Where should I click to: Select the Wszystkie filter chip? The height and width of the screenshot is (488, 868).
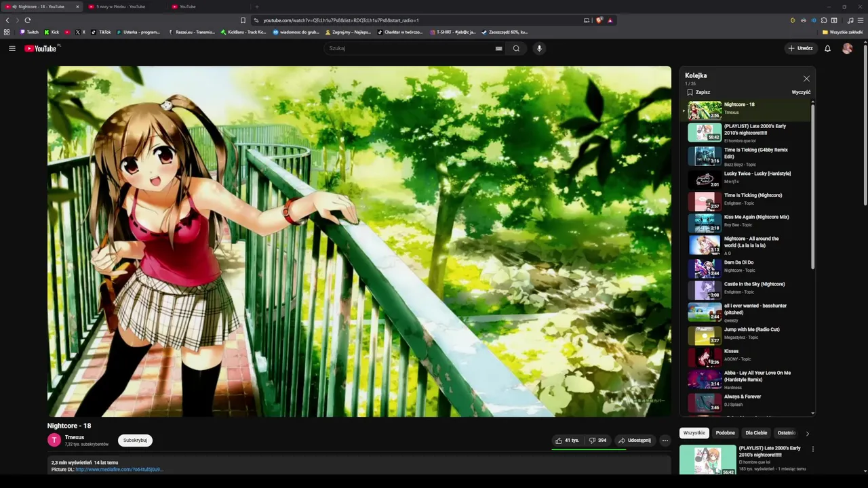[694, 433]
